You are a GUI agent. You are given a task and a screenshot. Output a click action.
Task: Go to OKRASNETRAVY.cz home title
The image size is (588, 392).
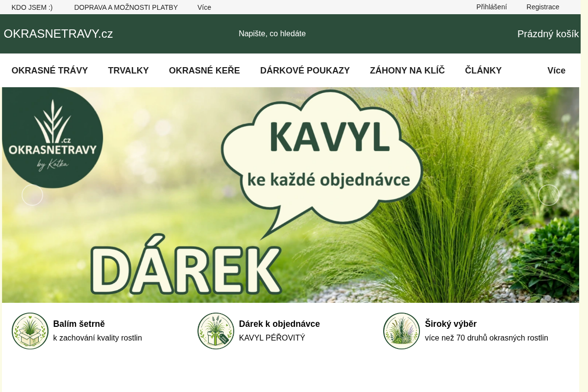coord(58,34)
